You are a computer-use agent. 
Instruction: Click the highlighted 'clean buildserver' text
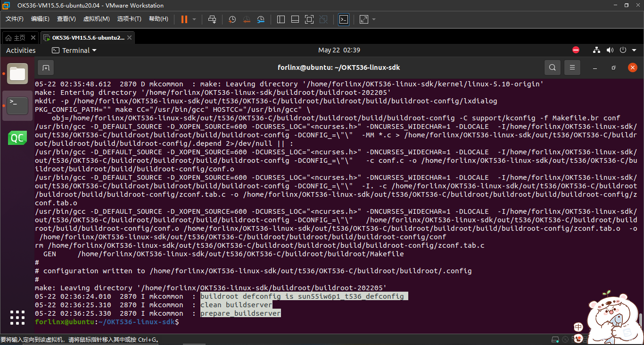tap(237, 305)
